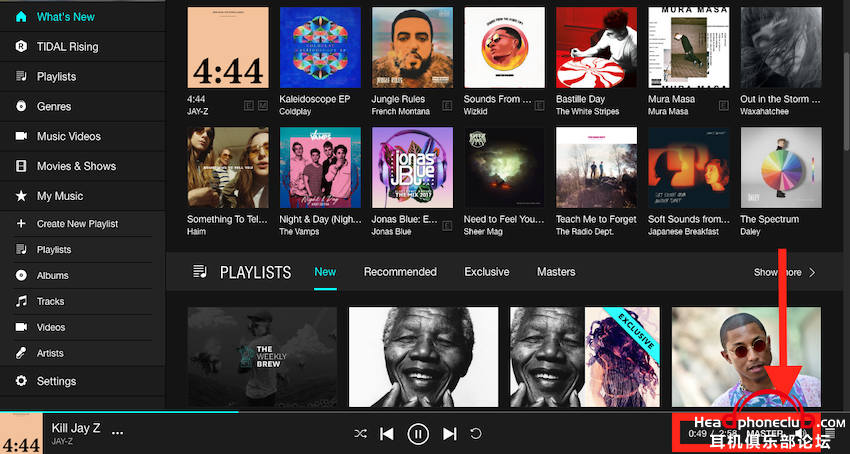Open the Jonas Blue album cover
This screenshot has width=850, height=454.
(412, 168)
